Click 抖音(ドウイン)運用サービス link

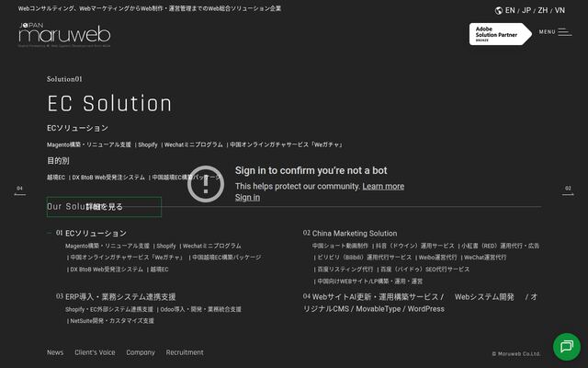pyautogui.click(x=415, y=246)
